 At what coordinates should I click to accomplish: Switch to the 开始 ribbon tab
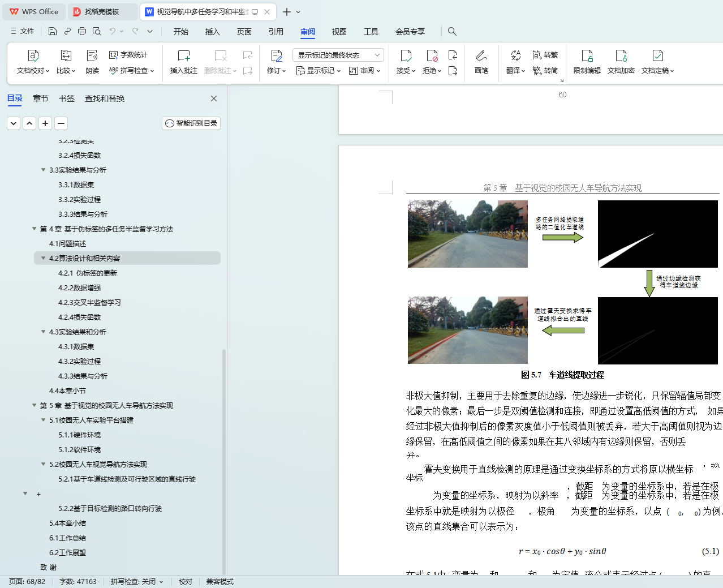click(x=181, y=32)
